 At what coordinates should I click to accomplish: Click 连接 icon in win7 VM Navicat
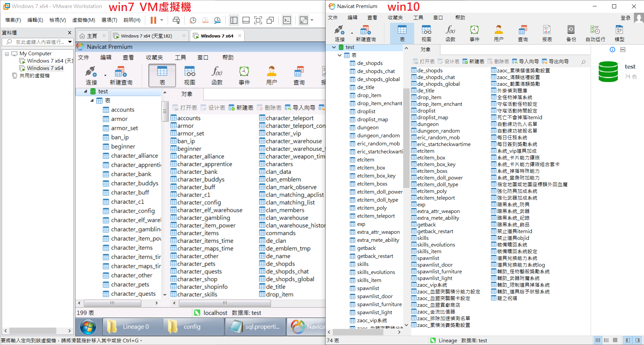[91, 76]
